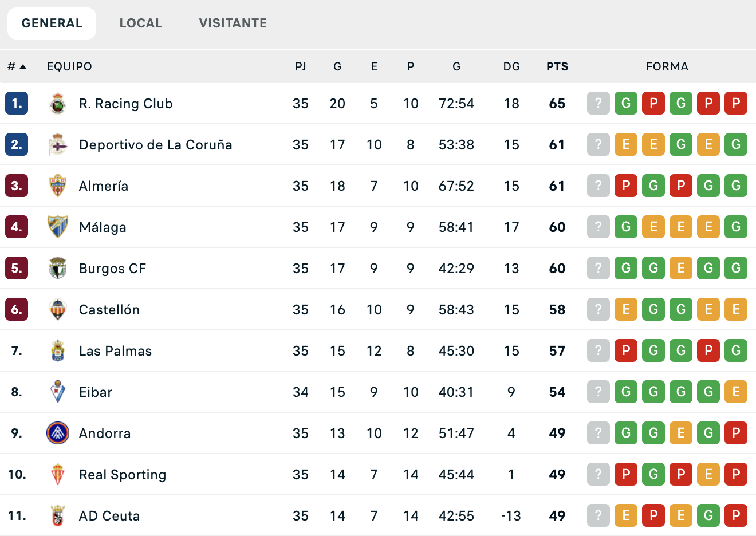756x536 pixels.
Task: Click the EQUIPO column header
Action: click(x=69, y=66)
